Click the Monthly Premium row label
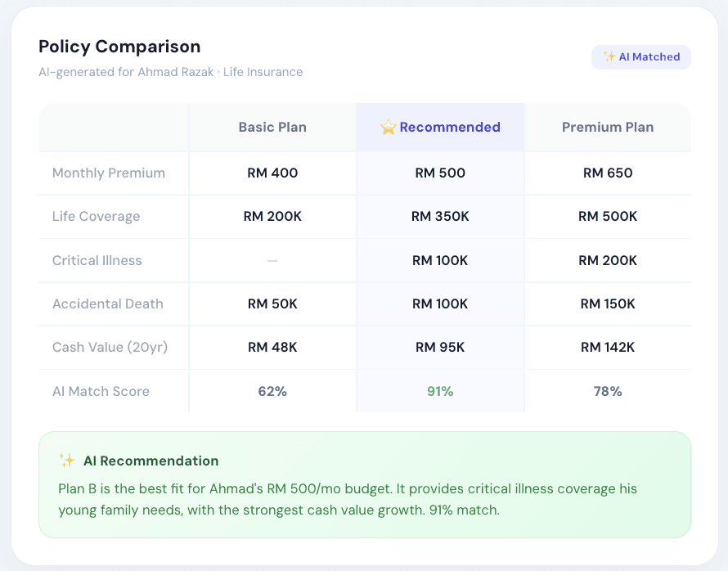728x571 pixels. coord(109,173)
